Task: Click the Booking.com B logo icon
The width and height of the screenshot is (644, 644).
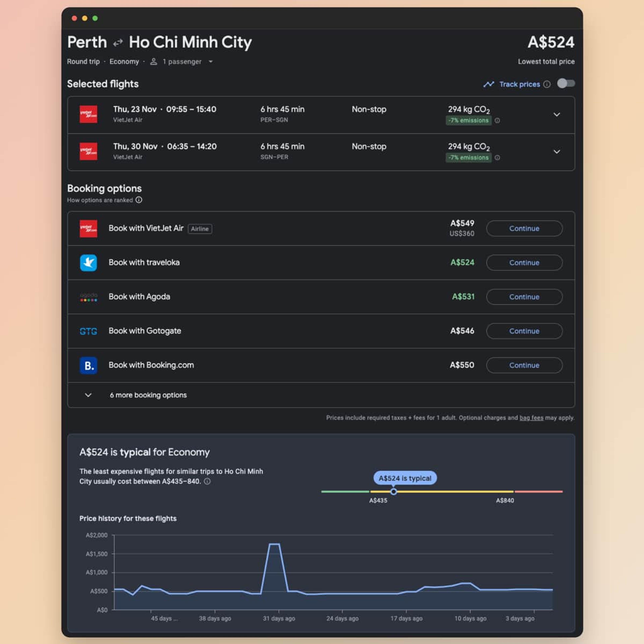Action: pos(88,365)
